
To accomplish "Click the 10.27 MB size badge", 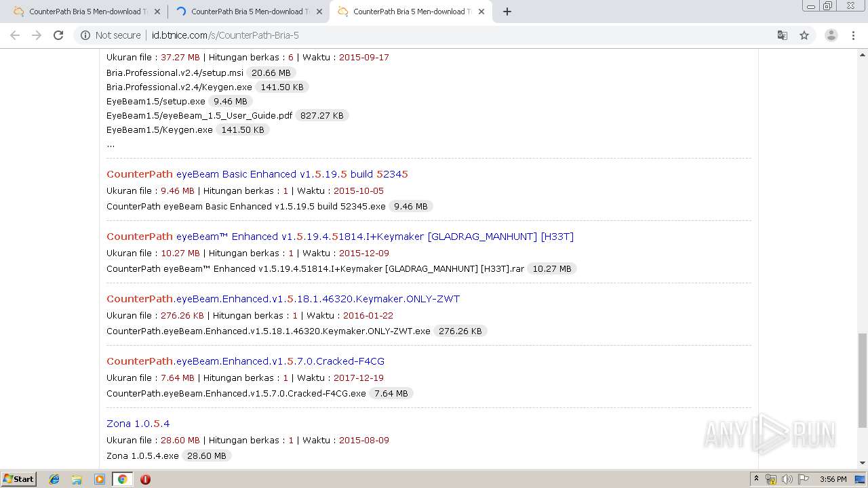I will tap(552, 268).
